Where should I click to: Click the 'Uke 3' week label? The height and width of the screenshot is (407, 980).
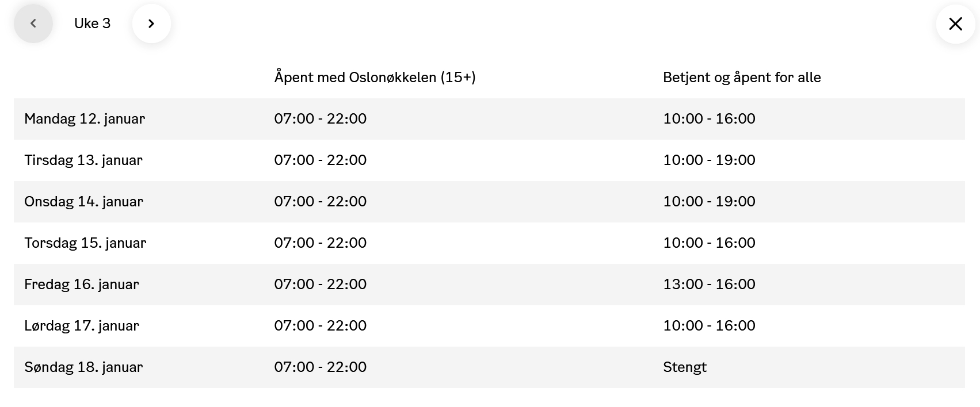tap(92, 24)
